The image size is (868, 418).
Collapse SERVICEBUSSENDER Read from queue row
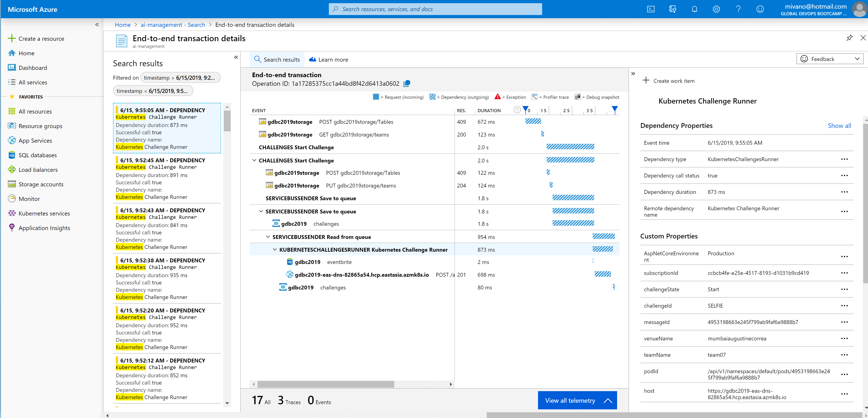point(268,237)
